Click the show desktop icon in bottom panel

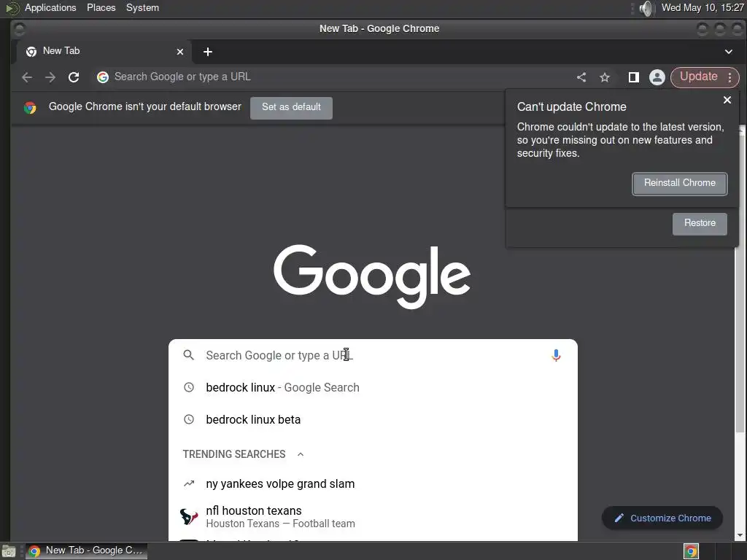(9, 551)
